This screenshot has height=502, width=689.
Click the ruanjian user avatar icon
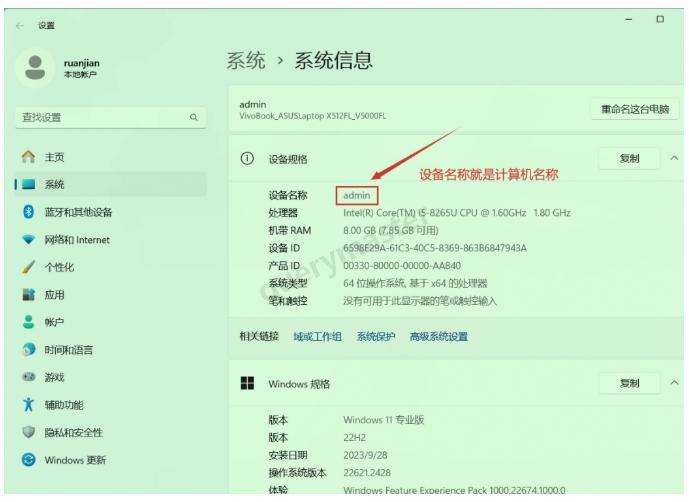click(35, 68)
